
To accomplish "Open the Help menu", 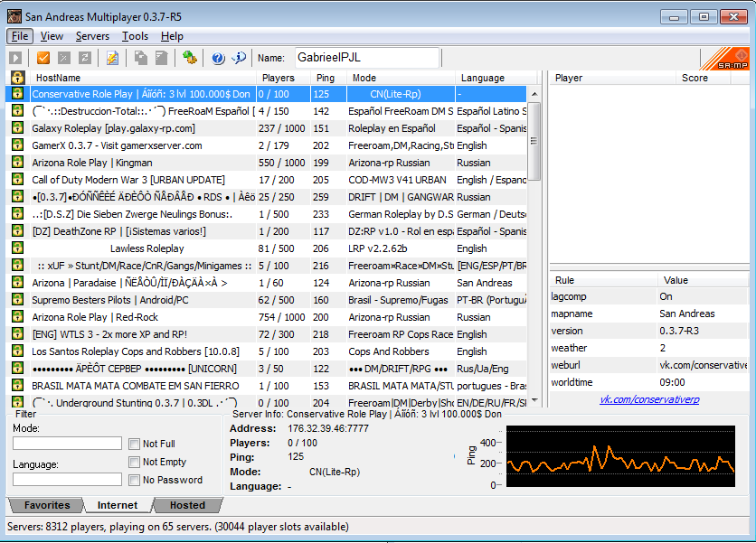I will click(x=172, y=36).
